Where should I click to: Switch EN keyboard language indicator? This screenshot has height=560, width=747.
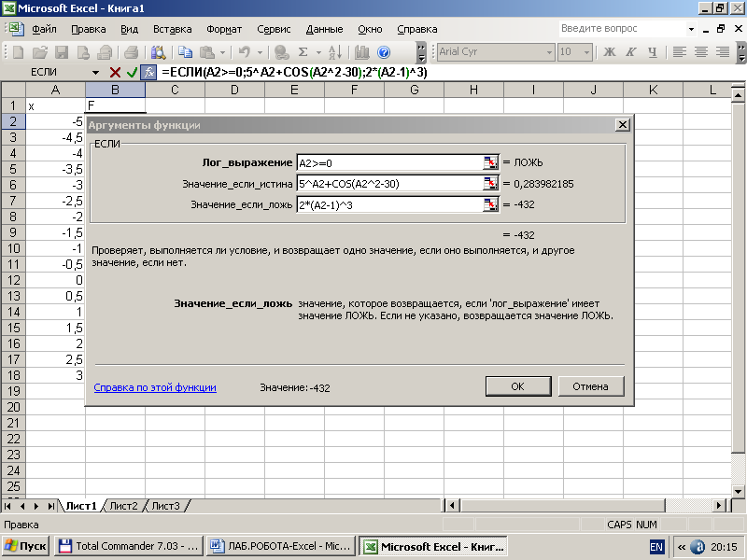(x=656, y=546)
